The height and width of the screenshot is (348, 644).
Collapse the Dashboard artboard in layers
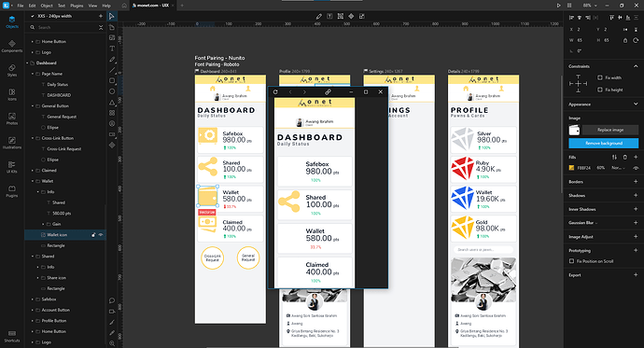pyautogui.click(x=27, y=63)
